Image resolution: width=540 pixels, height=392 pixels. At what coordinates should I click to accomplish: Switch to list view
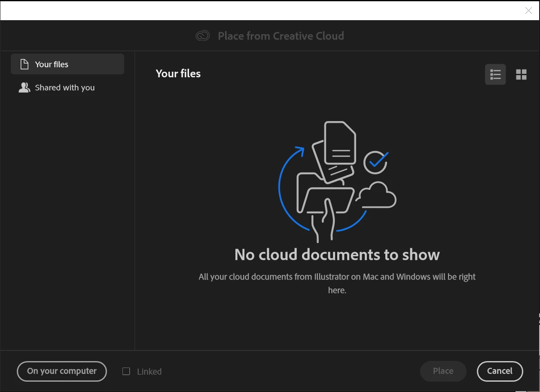495,75
